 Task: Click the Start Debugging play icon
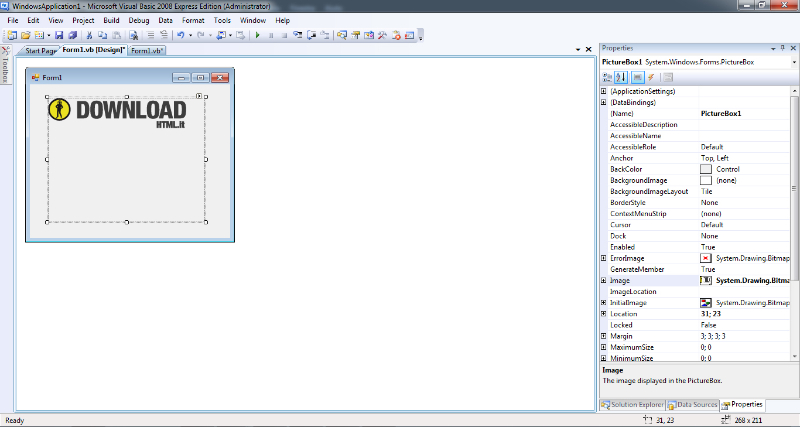point(257,35)
